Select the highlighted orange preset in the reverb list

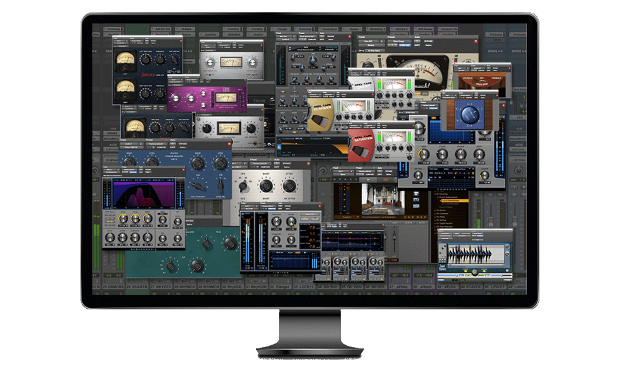pyautogui.click(x=454, y=201)
